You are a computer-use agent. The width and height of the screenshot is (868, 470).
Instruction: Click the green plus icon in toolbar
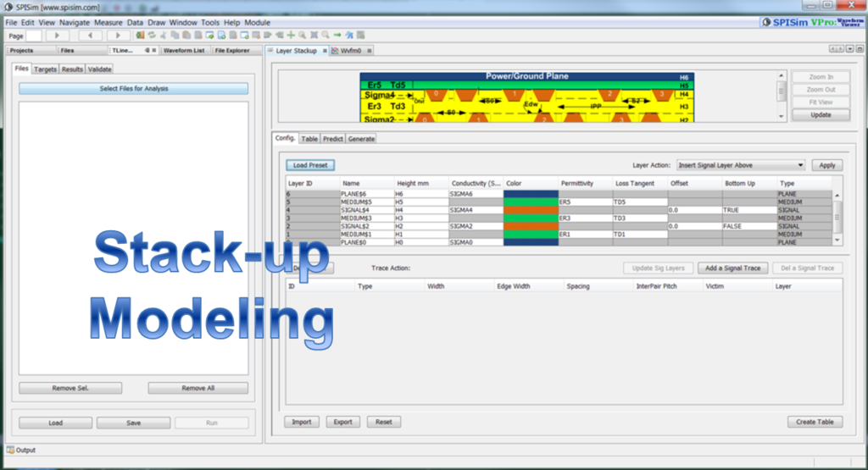(x=291, y=36)
